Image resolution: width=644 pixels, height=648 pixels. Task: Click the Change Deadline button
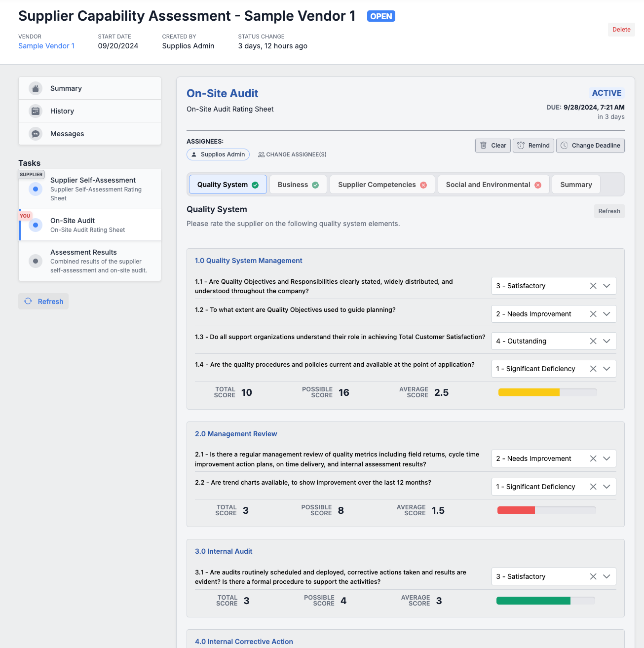pos(590,146)
